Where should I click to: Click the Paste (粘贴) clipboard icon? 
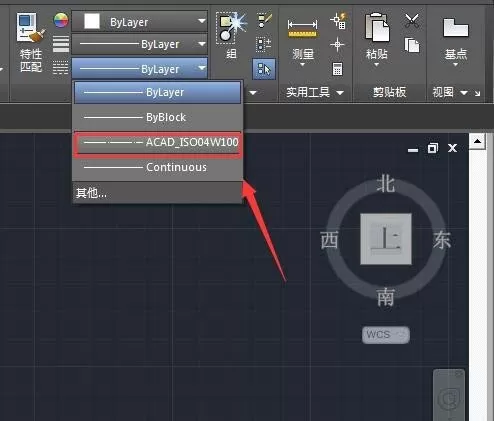377,27
